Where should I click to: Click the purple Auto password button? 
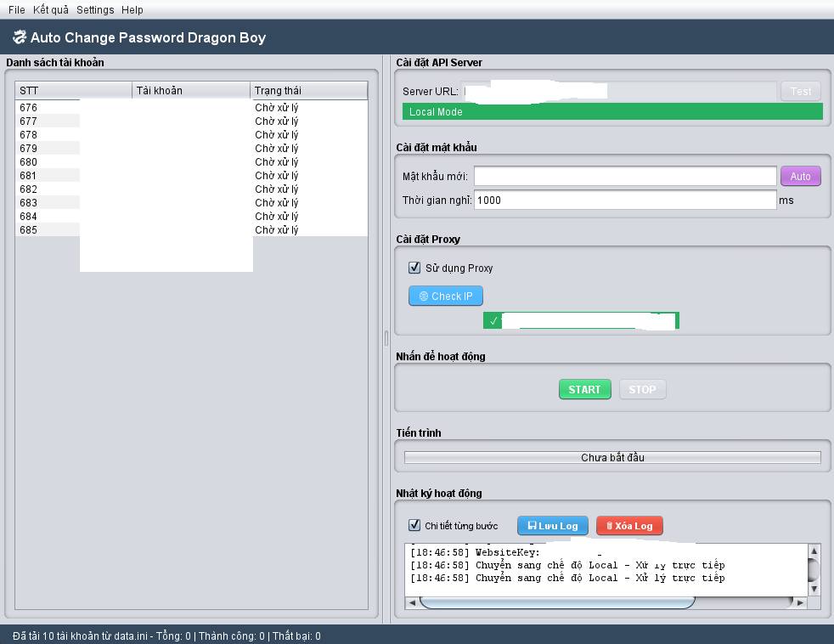coord(800,176)
